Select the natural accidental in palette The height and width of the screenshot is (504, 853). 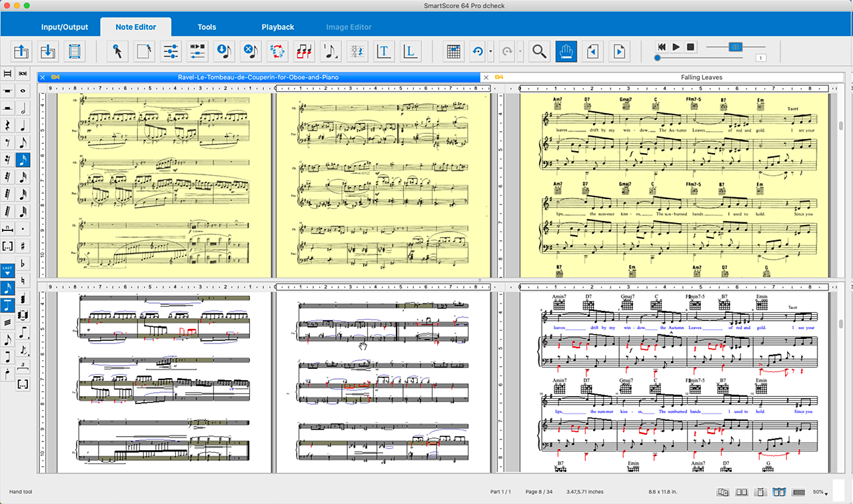coord(23,281)
